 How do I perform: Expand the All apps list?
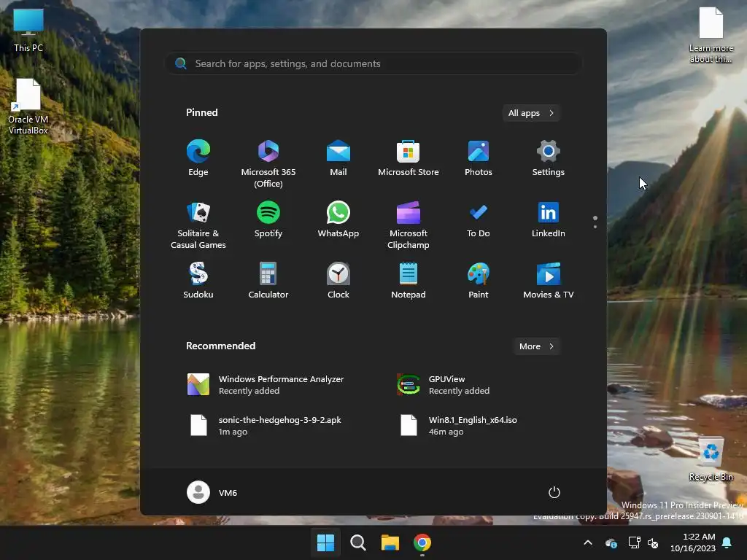pos(531,113)
